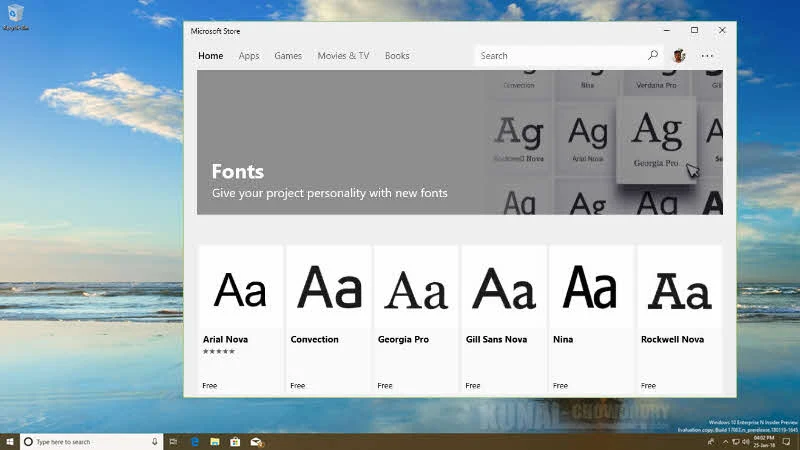Open File Explorer from the taskbar
The height and width of the screenshot is (450, 800).
point(215,442)
